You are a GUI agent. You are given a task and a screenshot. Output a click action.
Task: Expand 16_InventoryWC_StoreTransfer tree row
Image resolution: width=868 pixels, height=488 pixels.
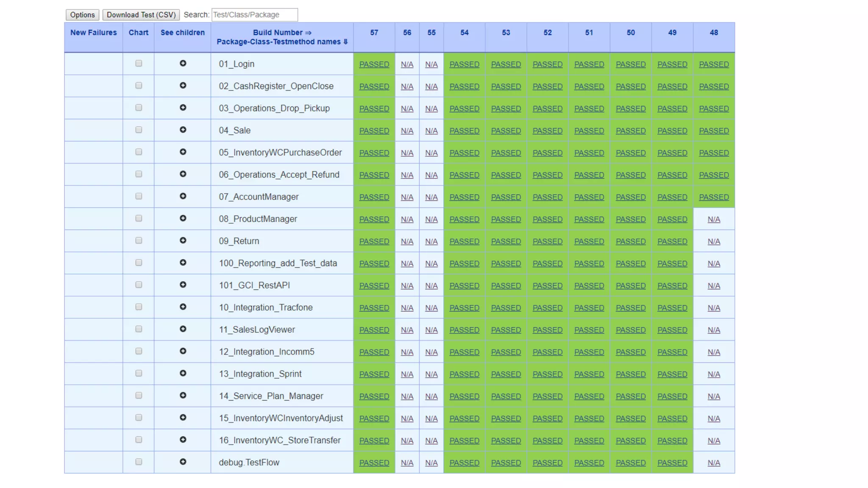(183, 440)
